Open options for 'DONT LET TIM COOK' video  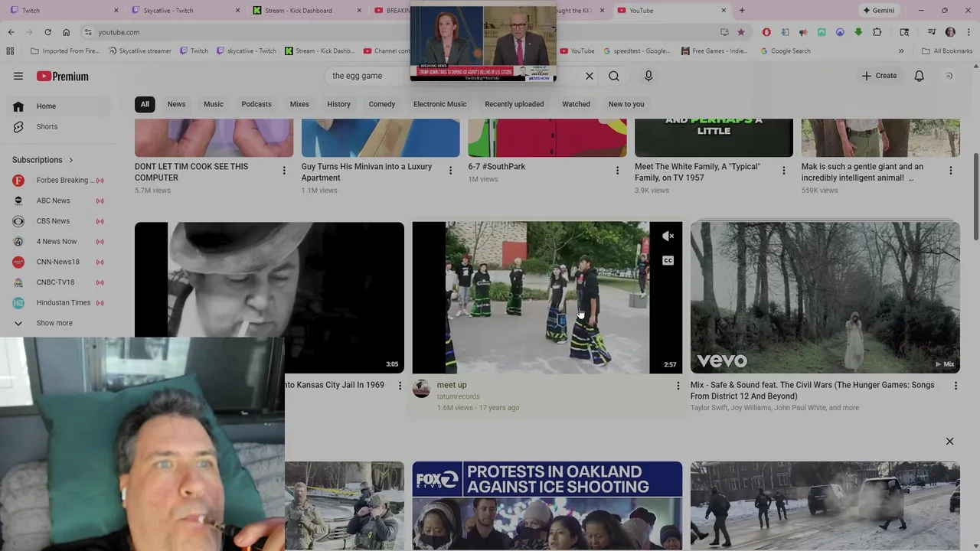click(284, 171)
